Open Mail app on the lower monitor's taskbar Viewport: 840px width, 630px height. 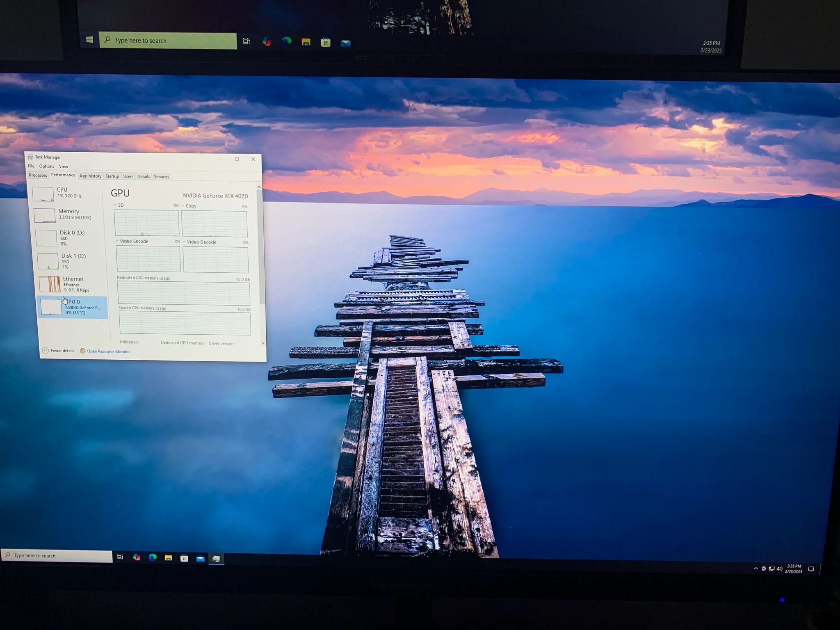click(200, 559)
